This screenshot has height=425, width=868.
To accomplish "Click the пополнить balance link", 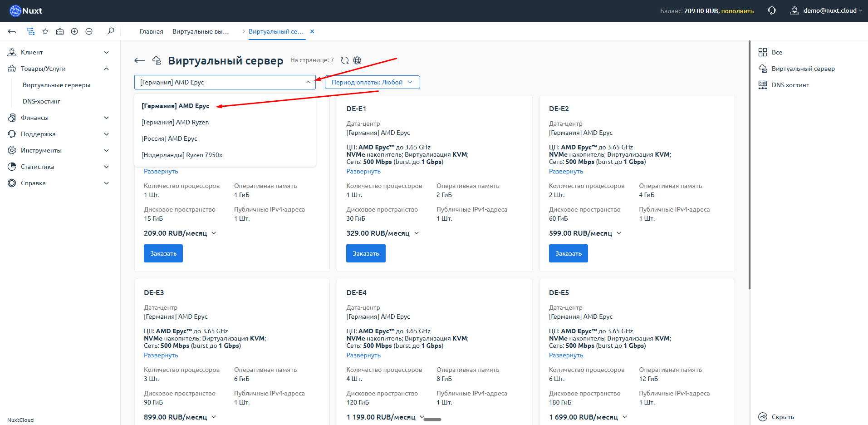I will [x=737, y=11].
